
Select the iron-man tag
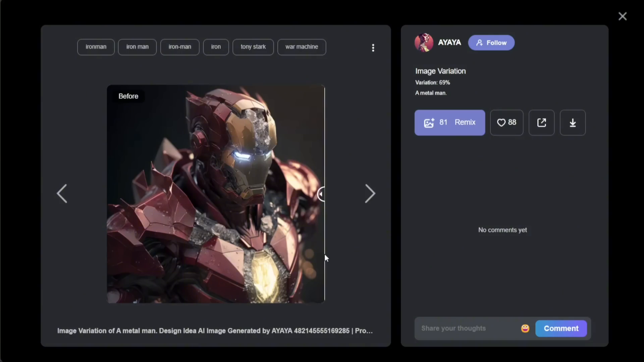point(180,47)
